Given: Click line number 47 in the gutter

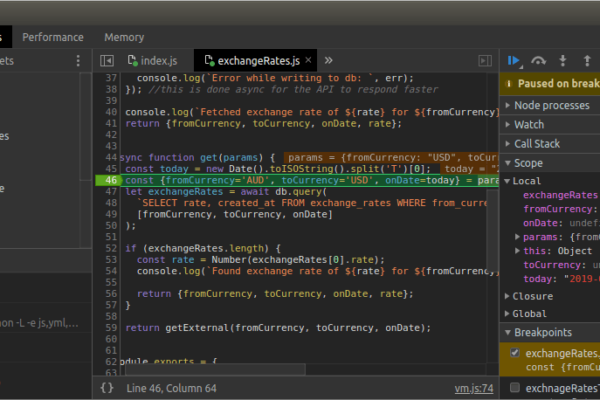Looking at the screenshot, I should [111, 191].
